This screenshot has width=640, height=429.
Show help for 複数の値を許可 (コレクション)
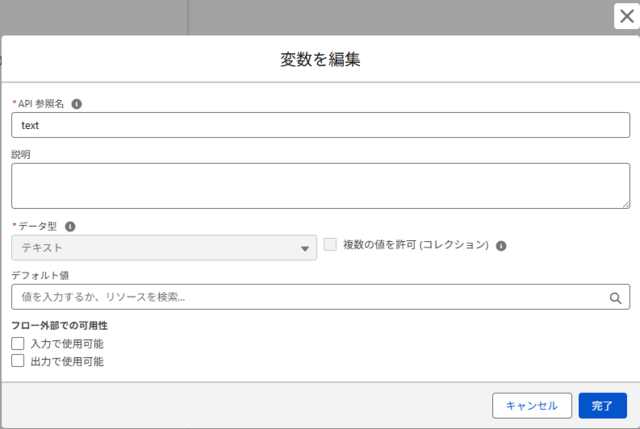click(501, 245)
